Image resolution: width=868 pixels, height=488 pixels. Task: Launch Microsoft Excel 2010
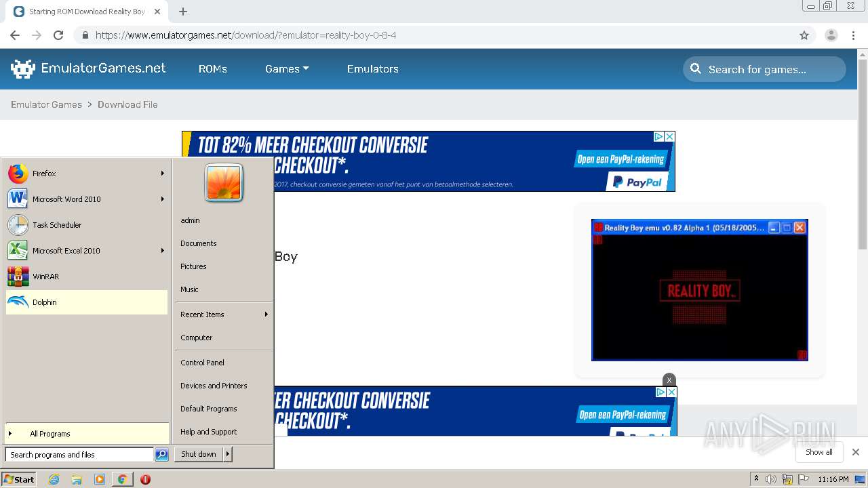tap(87, 251)
